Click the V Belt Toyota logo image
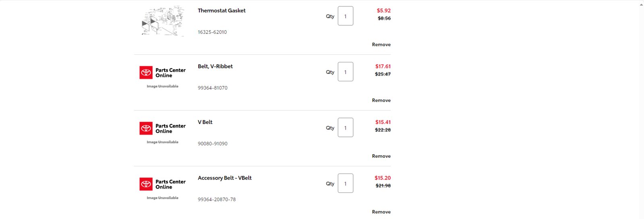 tap(163, 133)
